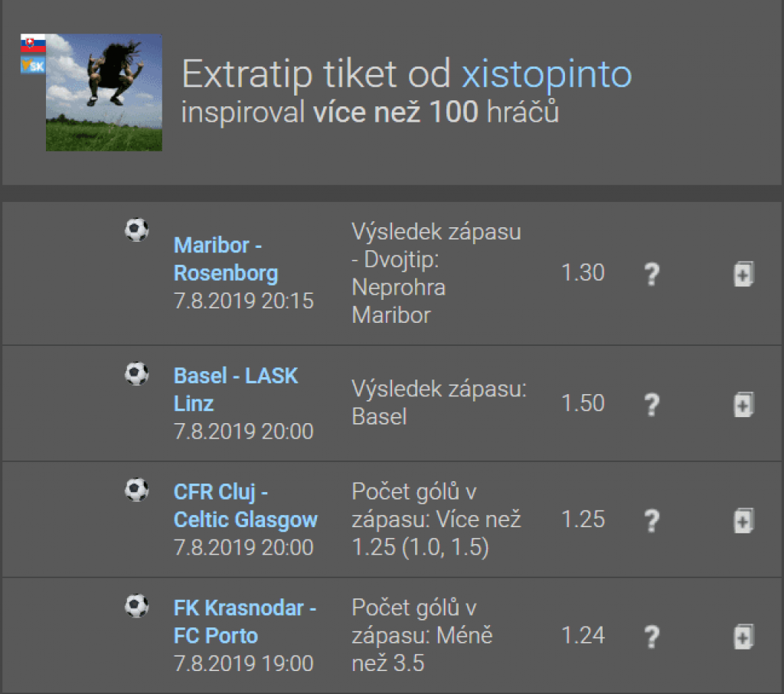This screenshot has height=694, width=784.
Task: Click soccer ball icon next to Basel - LASK Linz
Action: point(136,373)
